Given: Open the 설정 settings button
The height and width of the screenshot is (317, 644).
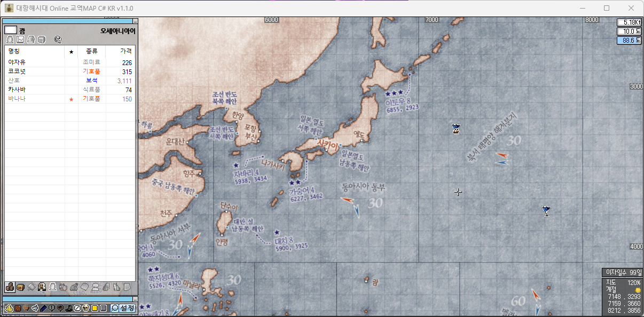Looking at the screenshot, I should [127, 308].
